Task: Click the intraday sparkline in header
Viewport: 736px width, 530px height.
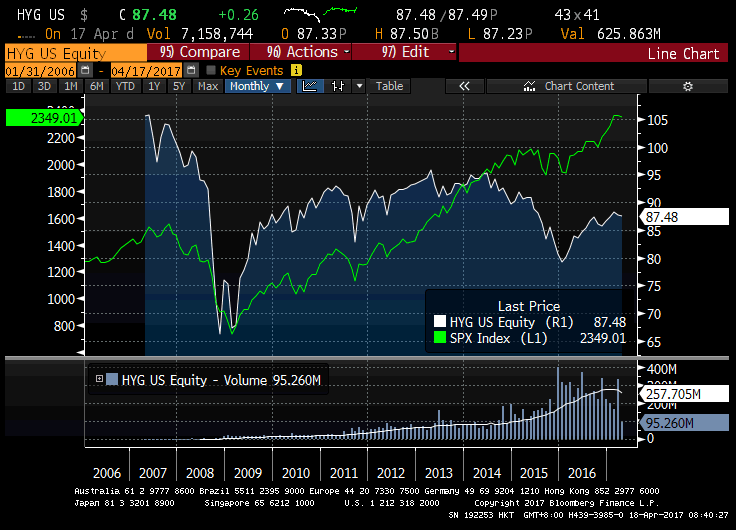Action: click(321, 14)
